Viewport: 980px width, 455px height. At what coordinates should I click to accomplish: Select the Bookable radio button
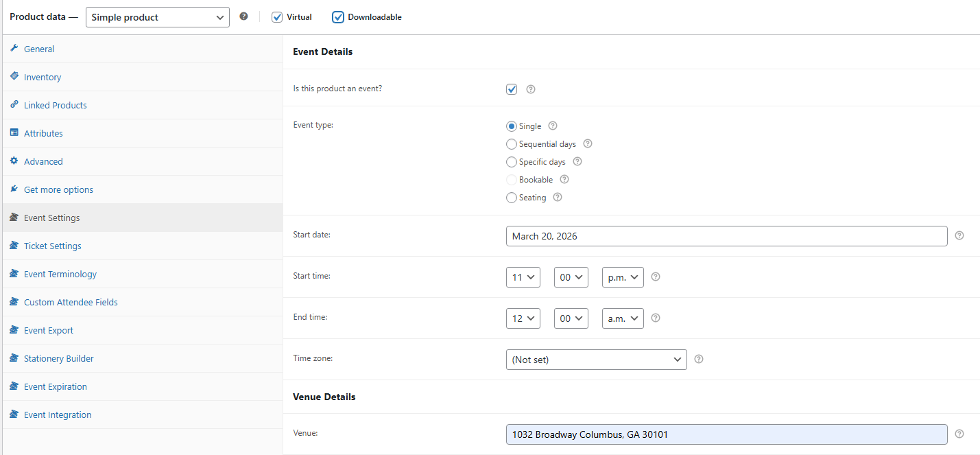(x=511, y=180)
